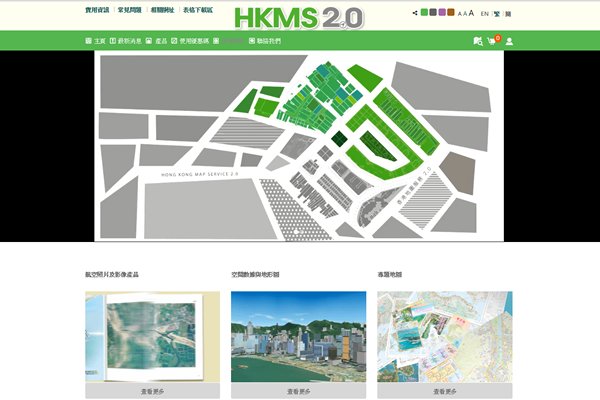Open the 表格下載區 forms download link
The image size is (600, 400).
(198, 10)
